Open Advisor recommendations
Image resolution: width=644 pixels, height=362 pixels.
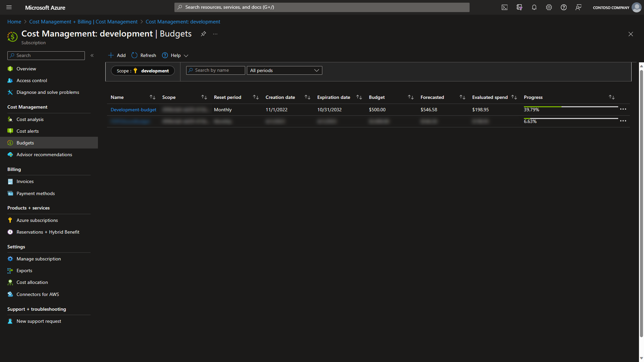tap(44, 155)
